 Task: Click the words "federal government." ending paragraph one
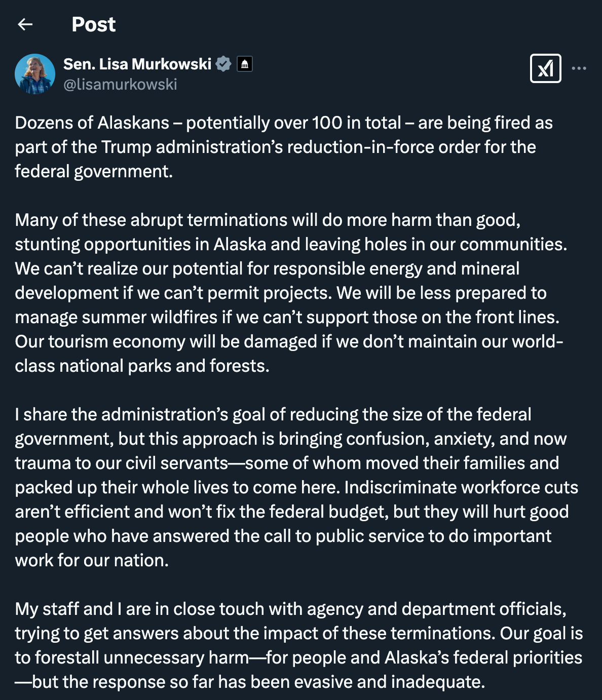pyautogui.click(x=94, y=172)
